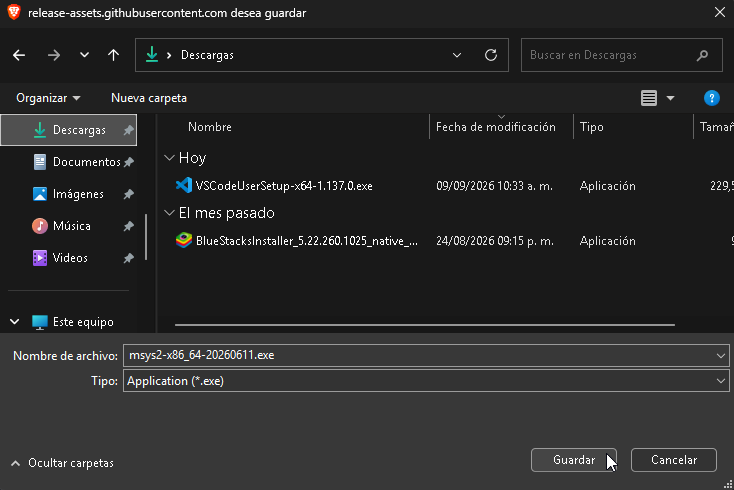Open Documentos in the sidebar
This screenshot has width=734, height=490.
pyautogui.click(x=87, y=162)
